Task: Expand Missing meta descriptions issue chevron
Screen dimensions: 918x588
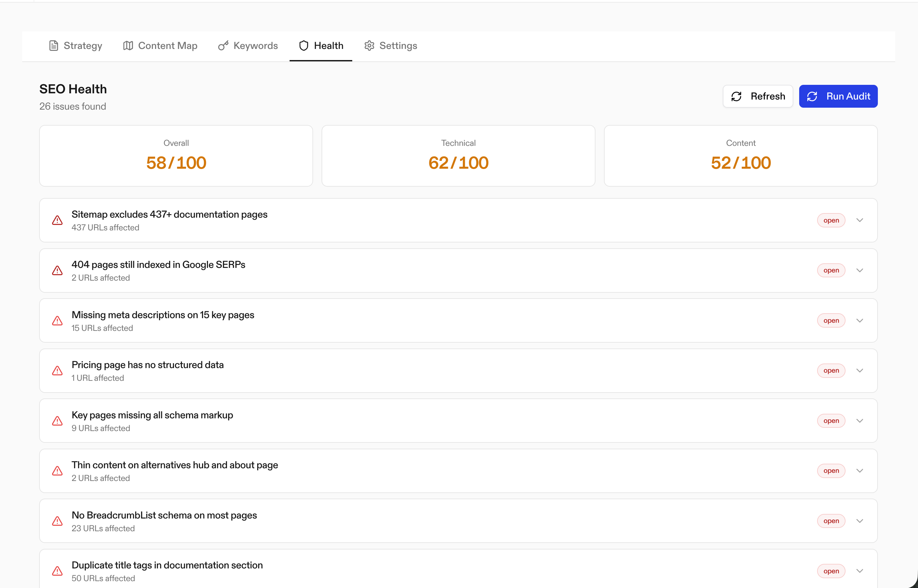Action: click(860, 321)
